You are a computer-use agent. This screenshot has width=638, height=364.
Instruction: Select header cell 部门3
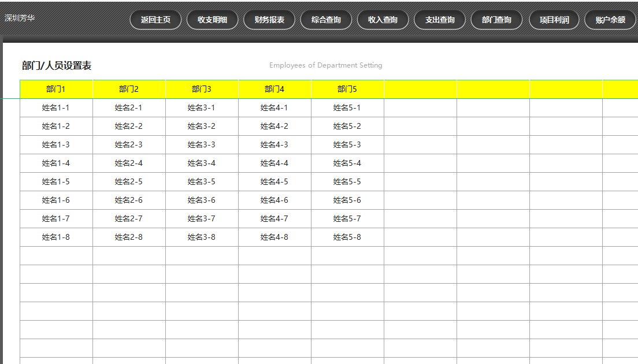pyautogui.click(x=202, y=89)
